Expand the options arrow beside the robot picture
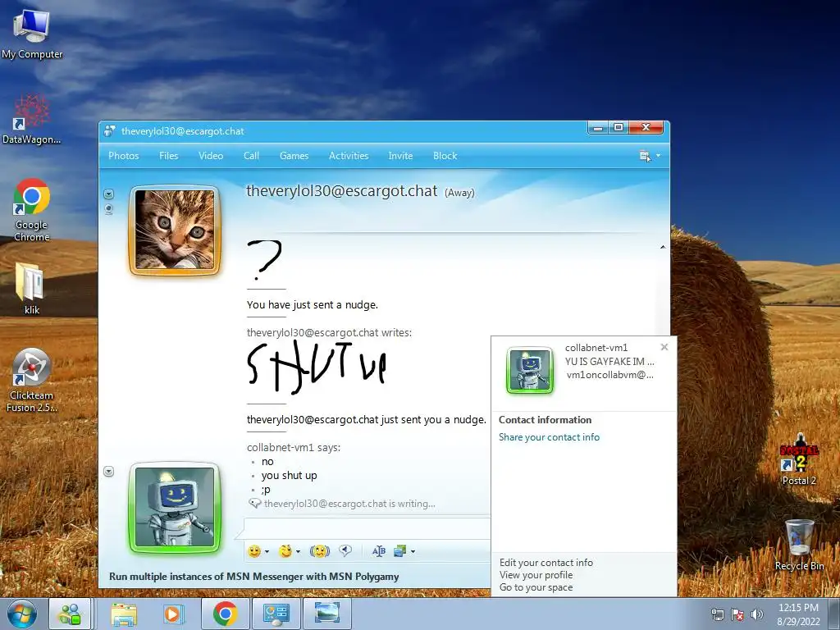This screenshot has width=840, height=630. click(109, 472)
